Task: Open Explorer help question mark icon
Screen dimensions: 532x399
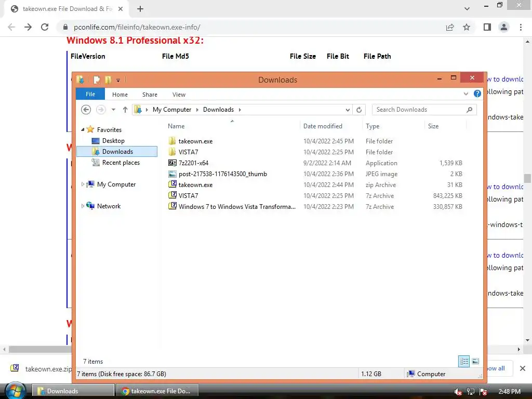Action: pos(477,94)
